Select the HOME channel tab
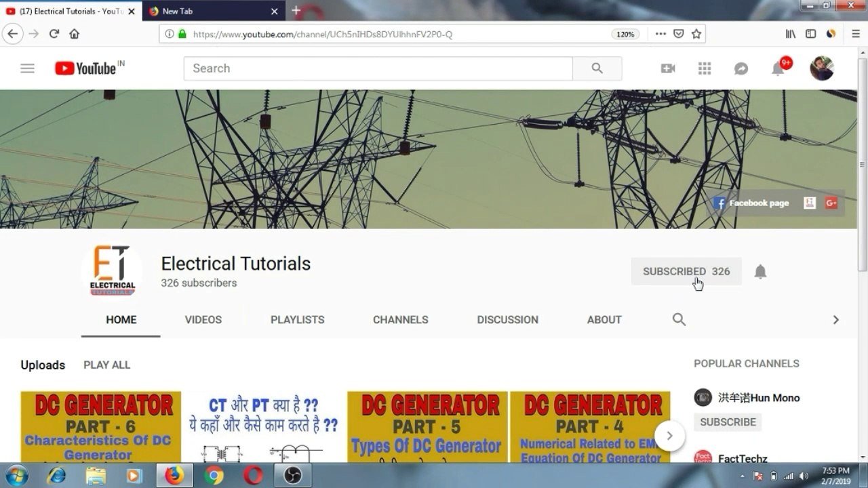The width and height of the screenshot is (868, 488). [121, 320]
